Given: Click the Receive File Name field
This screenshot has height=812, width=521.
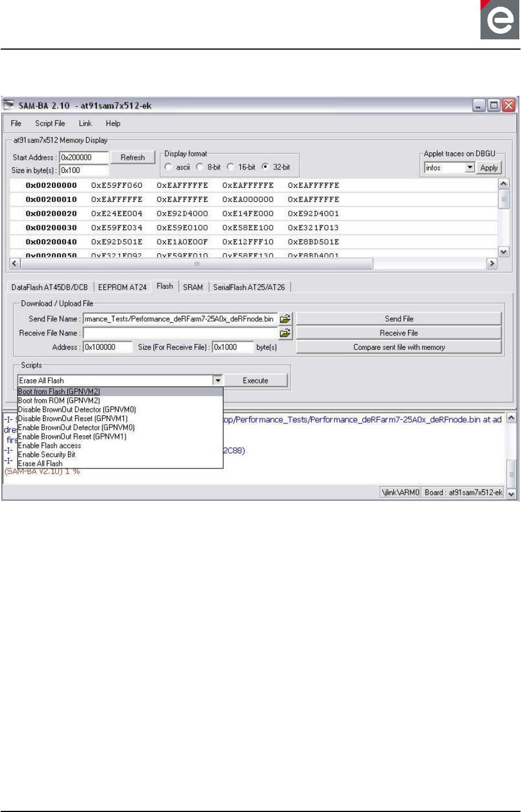Looking at the screenshot, I should tap(180, 333).
